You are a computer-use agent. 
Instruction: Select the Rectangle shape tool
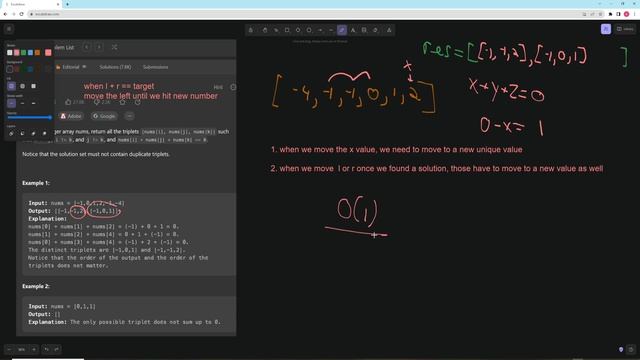[x=287, y=30]
